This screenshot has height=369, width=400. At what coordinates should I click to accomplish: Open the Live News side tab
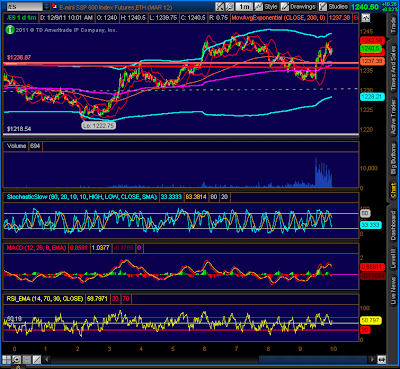tap(393, 291)
